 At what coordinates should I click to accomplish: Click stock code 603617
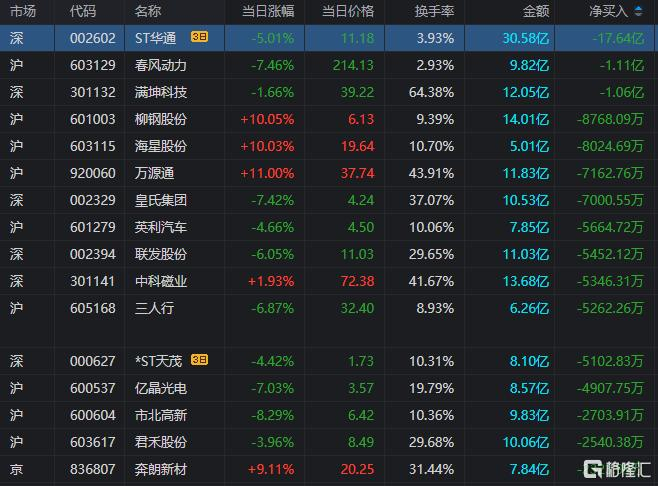92,442
